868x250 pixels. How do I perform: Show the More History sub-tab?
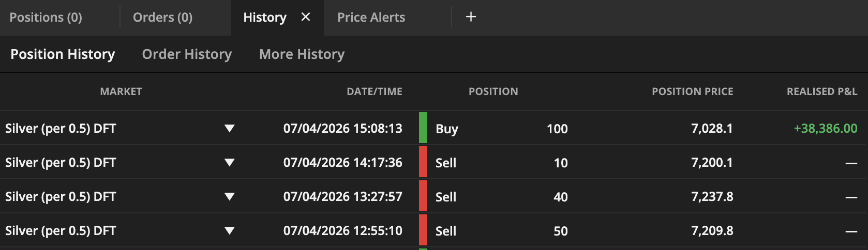302,54
